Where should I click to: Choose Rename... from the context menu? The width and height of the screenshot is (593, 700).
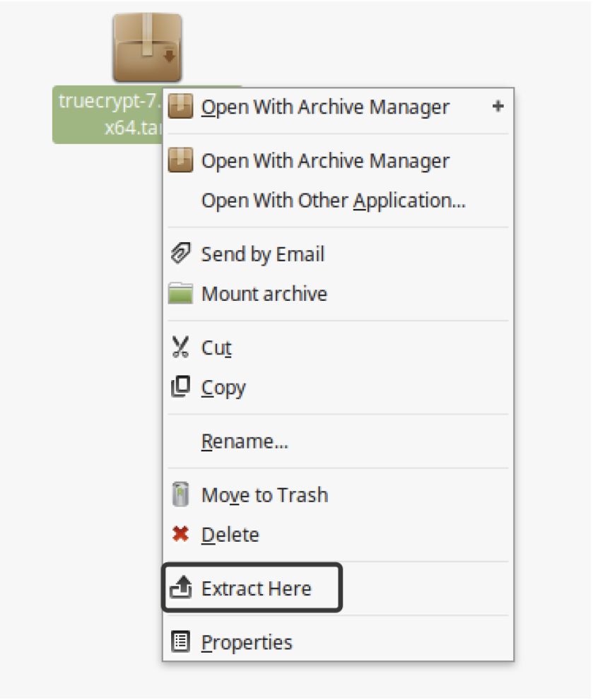tap(245, 441)
